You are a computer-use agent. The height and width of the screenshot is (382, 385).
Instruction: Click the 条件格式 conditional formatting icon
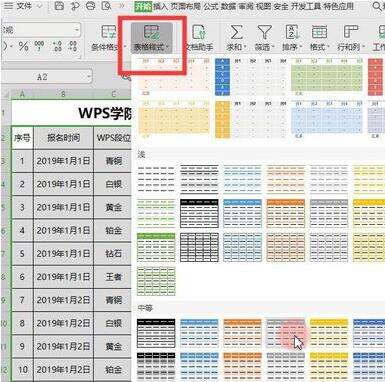[x=109, y=32]
